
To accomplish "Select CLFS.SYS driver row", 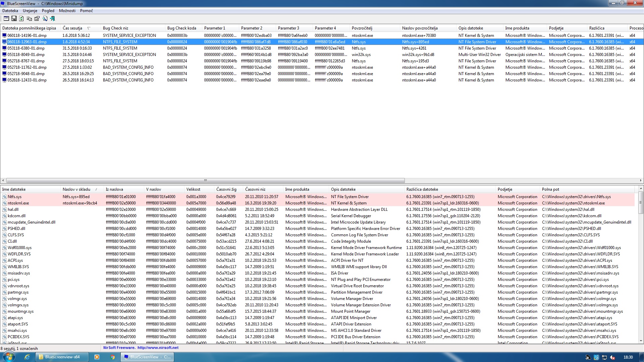I will point(318,235).
